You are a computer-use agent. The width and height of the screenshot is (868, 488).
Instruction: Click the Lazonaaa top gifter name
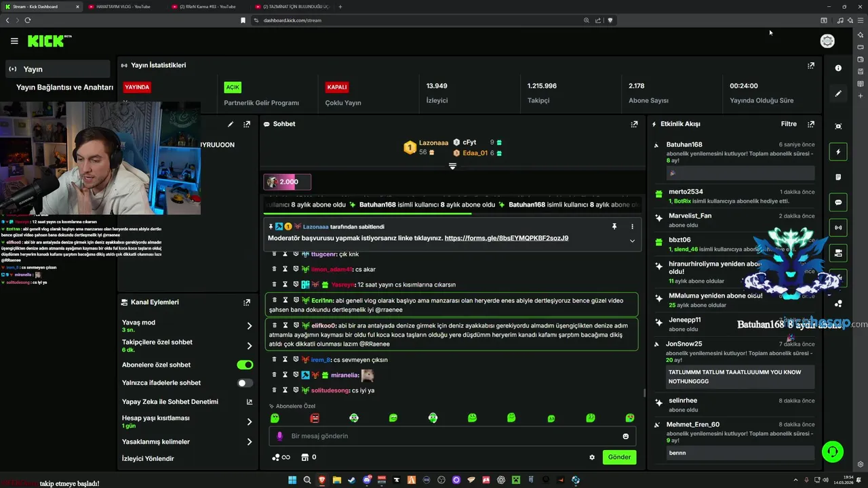click(x=433, y=143)
